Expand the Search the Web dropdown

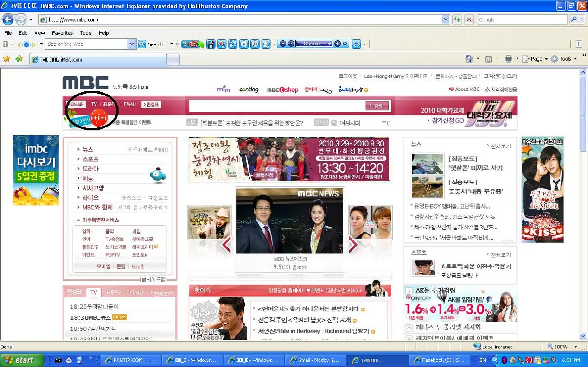tap(131, 44)
